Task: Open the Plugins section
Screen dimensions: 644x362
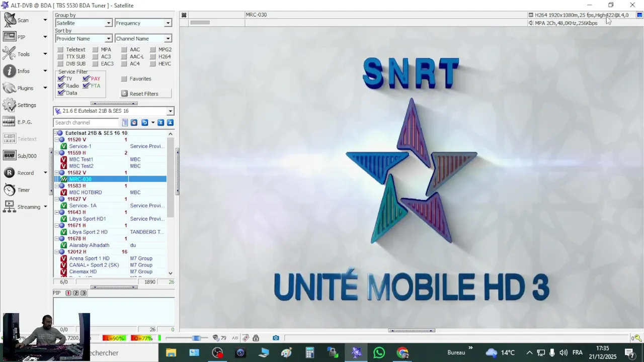Action: pos(18,88)
